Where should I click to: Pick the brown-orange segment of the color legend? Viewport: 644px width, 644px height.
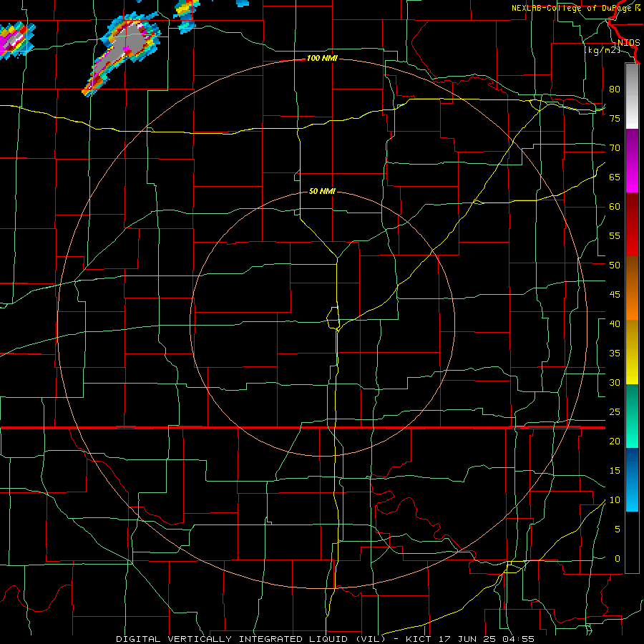coord(632,288)
